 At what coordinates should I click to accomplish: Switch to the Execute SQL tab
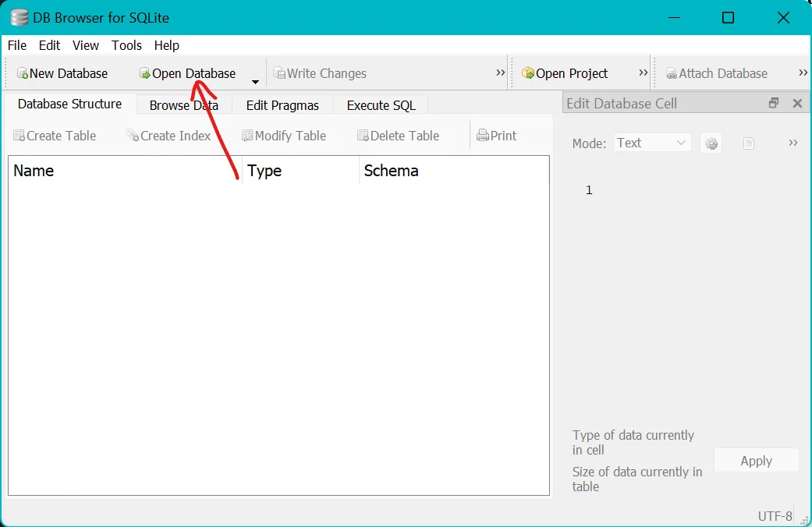click(381, 105)
